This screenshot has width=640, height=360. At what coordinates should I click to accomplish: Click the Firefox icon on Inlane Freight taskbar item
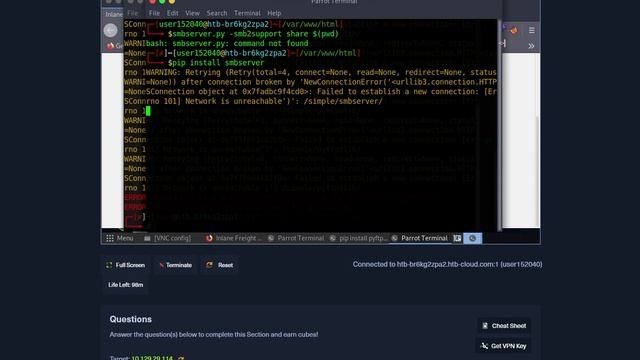tap(209, 238)
